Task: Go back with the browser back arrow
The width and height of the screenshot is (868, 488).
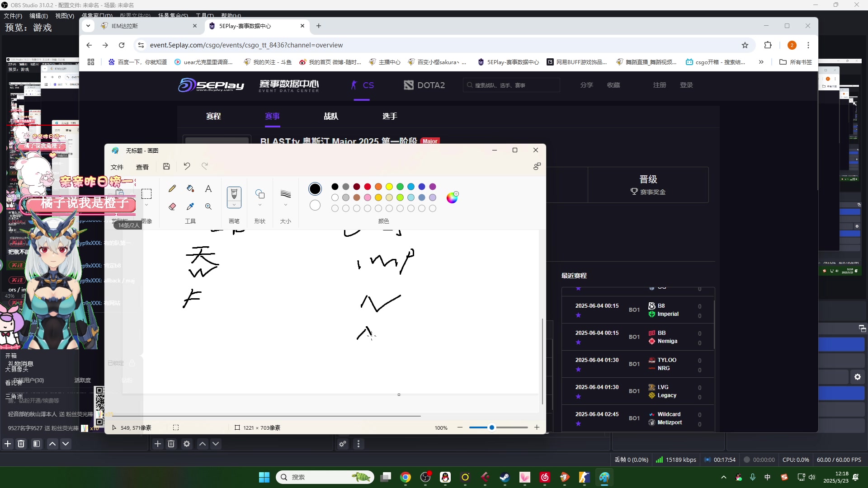Action: (x=89, y=45)
